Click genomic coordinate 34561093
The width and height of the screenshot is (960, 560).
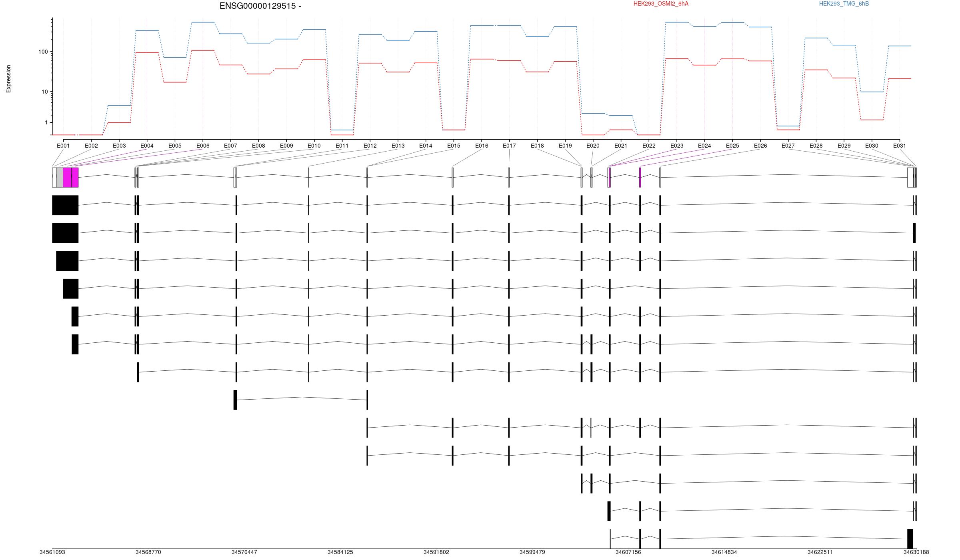tap(52, 552)
